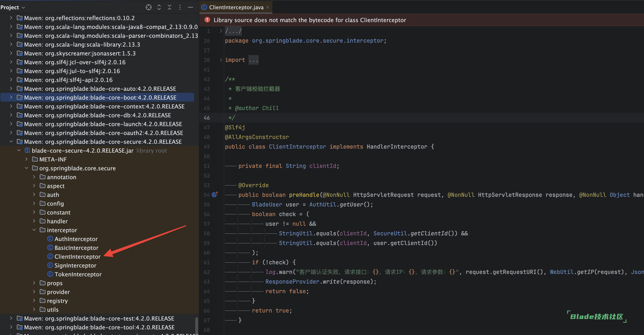The image size is (644, 335).
Task: Click the @AllArgsConstructor annotation
Action: pos(257,137)
